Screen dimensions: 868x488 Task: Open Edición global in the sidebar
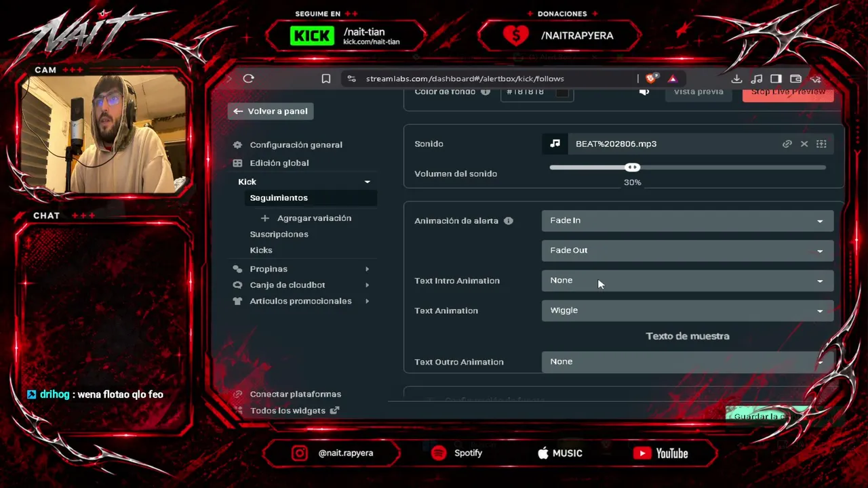pyautogui.click(x=279, y=163)
